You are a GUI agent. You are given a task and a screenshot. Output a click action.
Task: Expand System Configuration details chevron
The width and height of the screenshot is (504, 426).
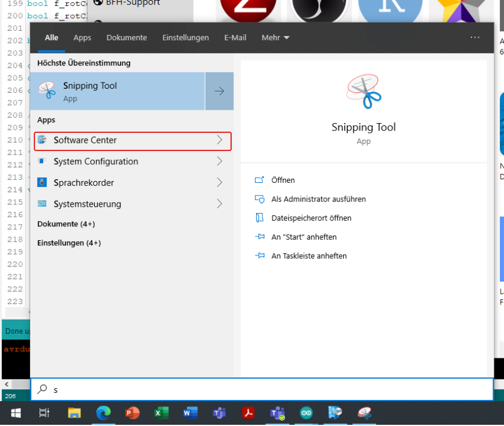coord(219,161)
